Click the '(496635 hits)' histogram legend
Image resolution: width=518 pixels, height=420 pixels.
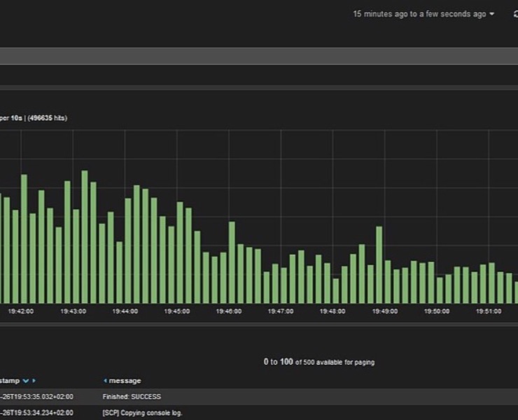47,118
